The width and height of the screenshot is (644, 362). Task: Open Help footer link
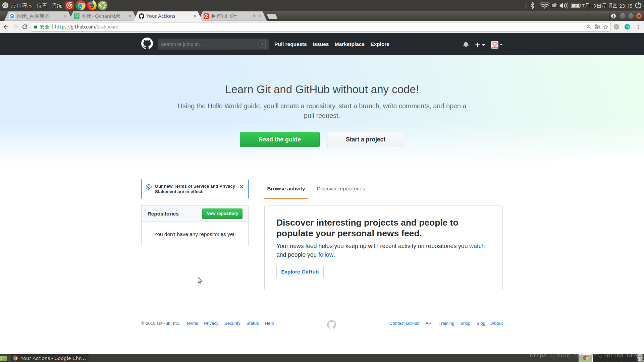coord(269,323)
